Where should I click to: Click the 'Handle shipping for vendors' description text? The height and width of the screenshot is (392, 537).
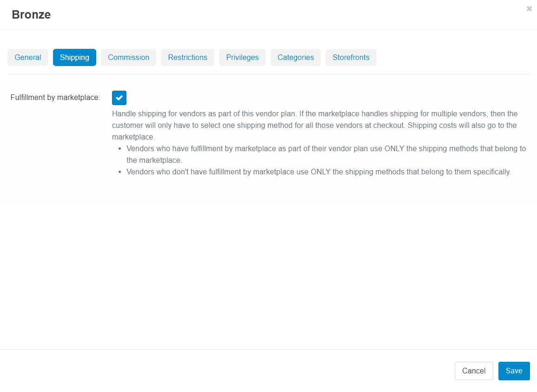[315, 125]
